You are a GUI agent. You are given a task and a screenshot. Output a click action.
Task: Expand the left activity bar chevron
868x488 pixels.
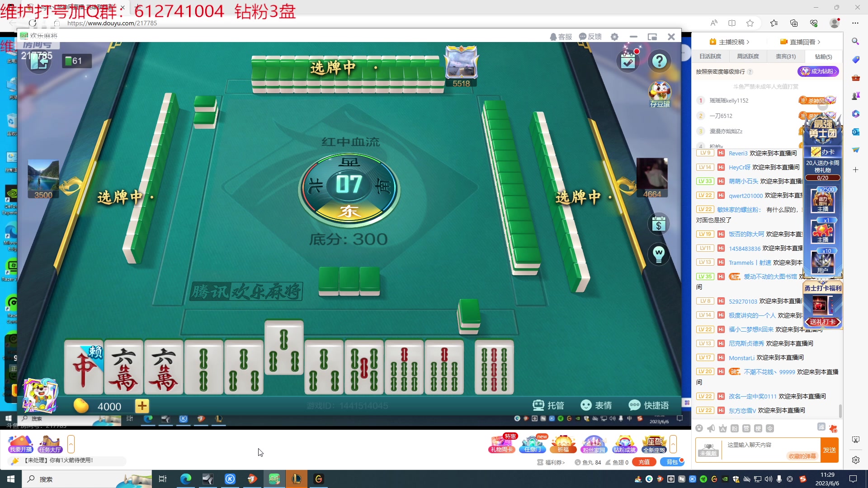[71, 444]
